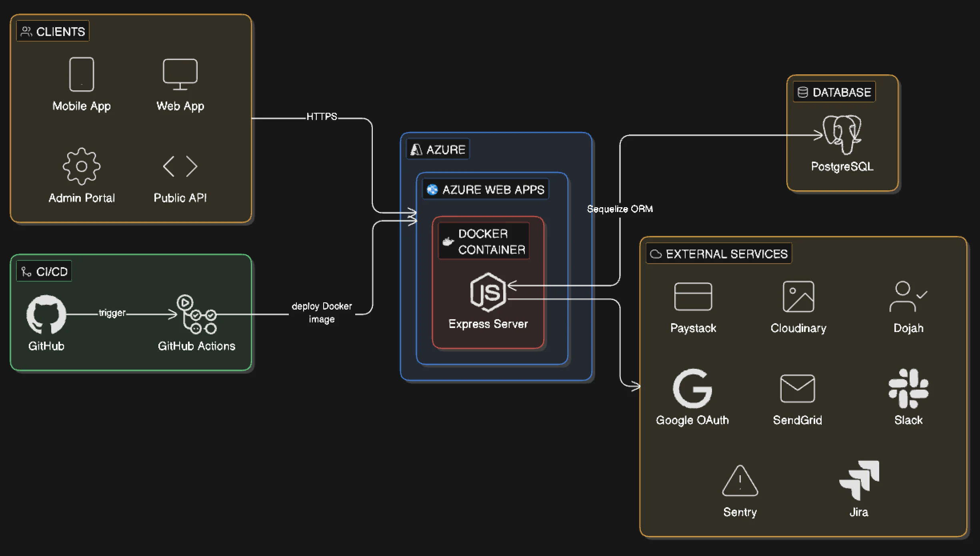Image resolution: width=980 pixels, height=556 pixels.
Task: Click the GitHub text label under octocat
Action: pyautogui.click(x=46, y=346)
